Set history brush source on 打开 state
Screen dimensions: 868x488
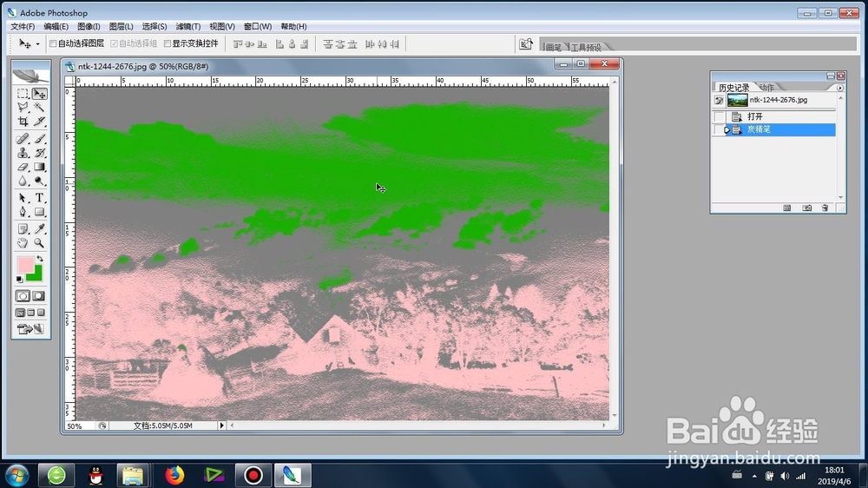[x=719, y=116]
